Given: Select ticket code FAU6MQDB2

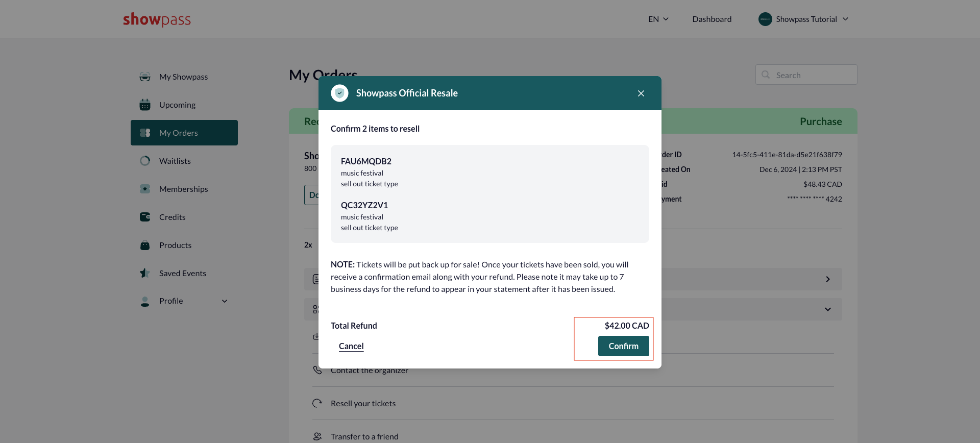Looking at the screenshot, I should (x=366, y=161).
